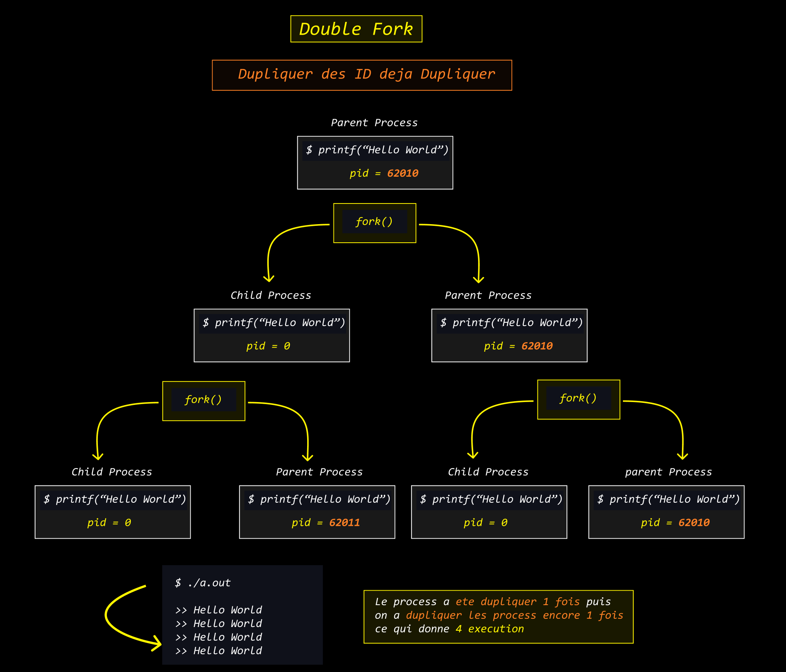This screenshot has height=672, width=786.
Task: Select the last ">> Hello World" output line
Action: pos(219,651)
